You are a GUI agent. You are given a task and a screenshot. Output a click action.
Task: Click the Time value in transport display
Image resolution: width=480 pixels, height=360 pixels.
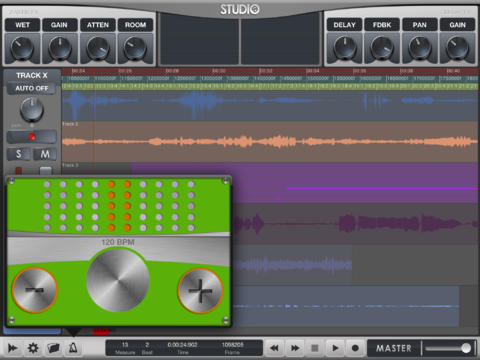[x=182, y=345]
